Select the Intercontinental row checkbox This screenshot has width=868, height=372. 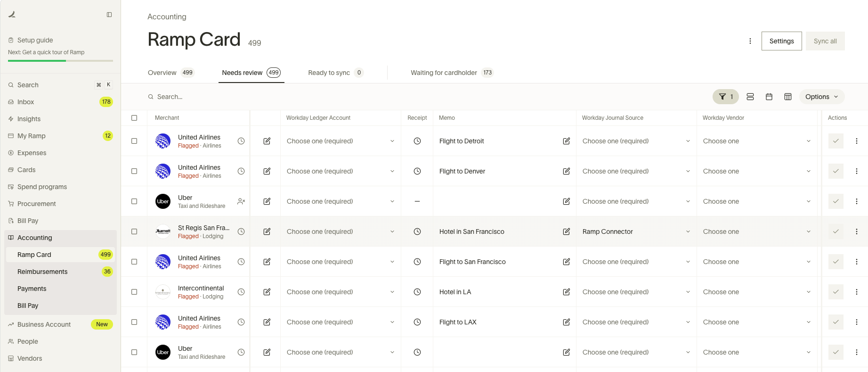coord(134,292)
